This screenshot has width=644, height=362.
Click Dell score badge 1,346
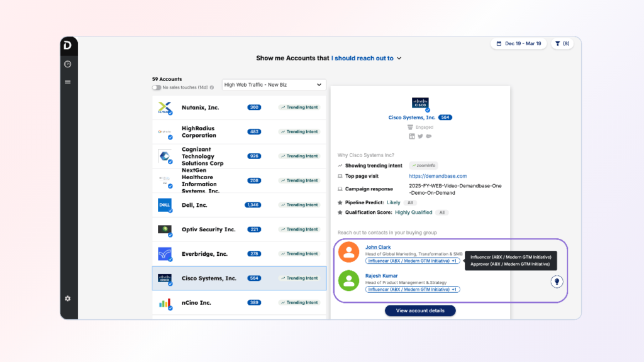pyautogui.click(x=253, y=205)
